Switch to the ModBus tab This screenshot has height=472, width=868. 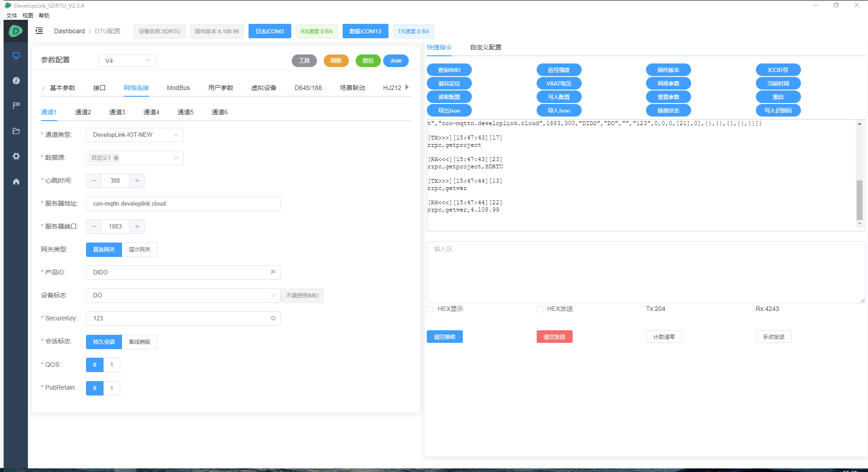178,88
